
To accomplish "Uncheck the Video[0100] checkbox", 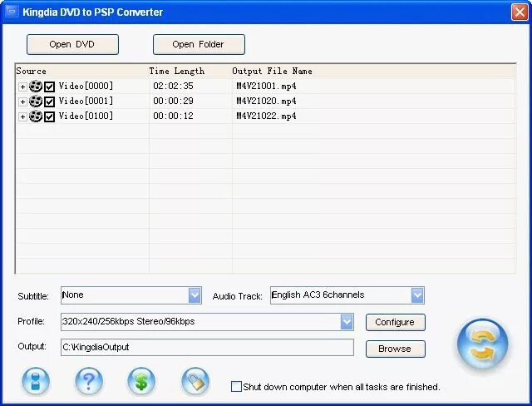I will click(x=50, y=116).
